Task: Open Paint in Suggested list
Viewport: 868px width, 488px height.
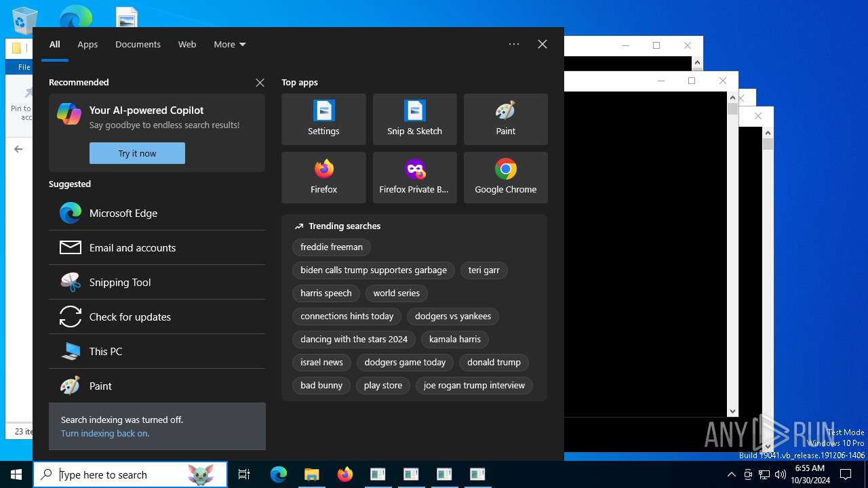Action: click(157, 386)
